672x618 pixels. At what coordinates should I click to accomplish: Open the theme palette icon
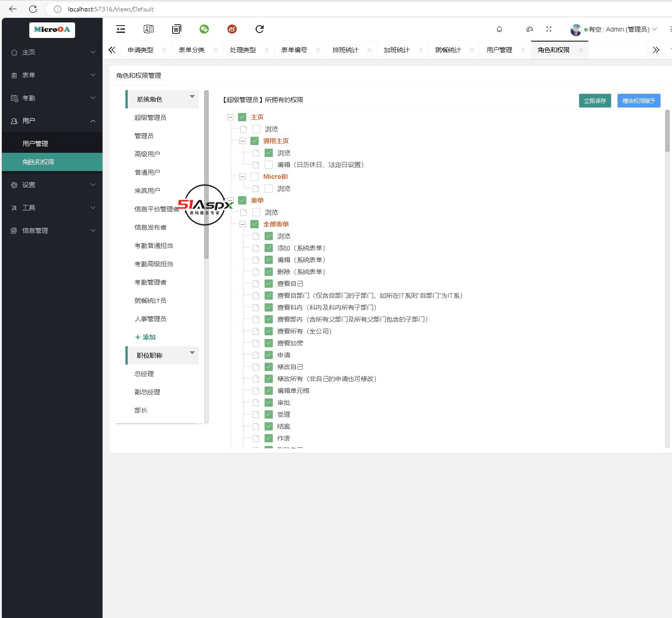pyautogui.click(x=530, y=29)
